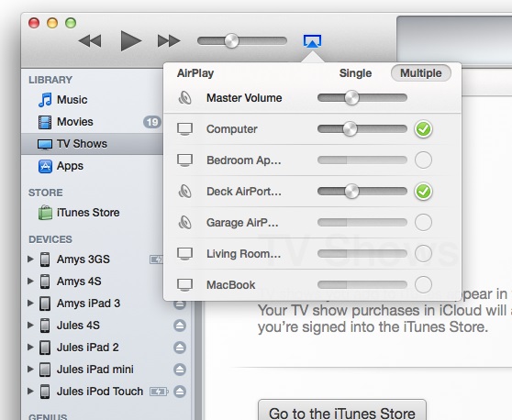
Task: Click the STORE section header
Action: click(x=45, y=193)
